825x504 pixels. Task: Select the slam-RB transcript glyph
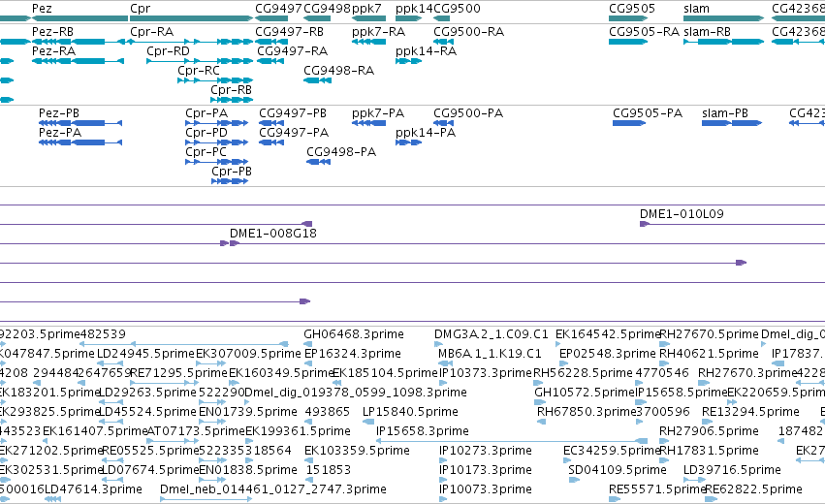tap(723, 42)
